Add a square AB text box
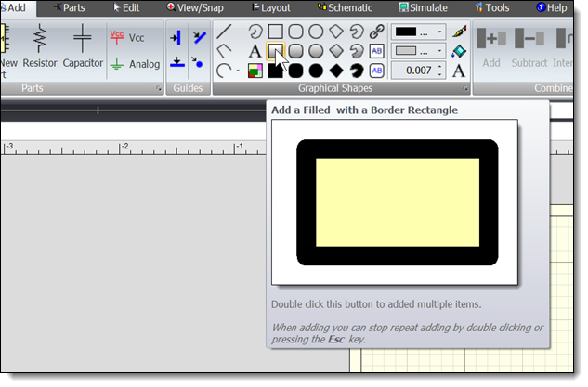588x387 pixels. pos(377,51)
